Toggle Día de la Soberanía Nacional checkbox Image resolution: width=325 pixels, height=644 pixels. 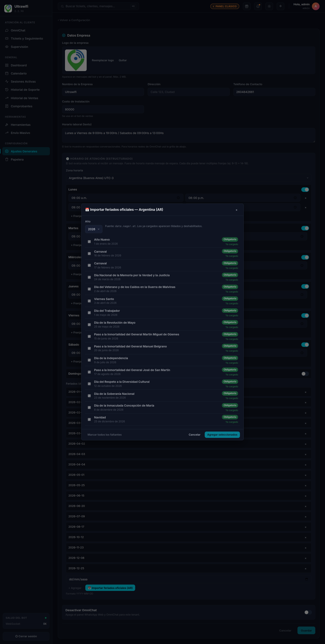89,396
